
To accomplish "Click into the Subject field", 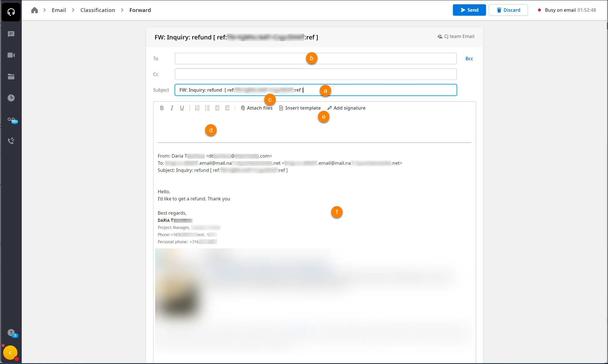I will click(x=316, y=90).
